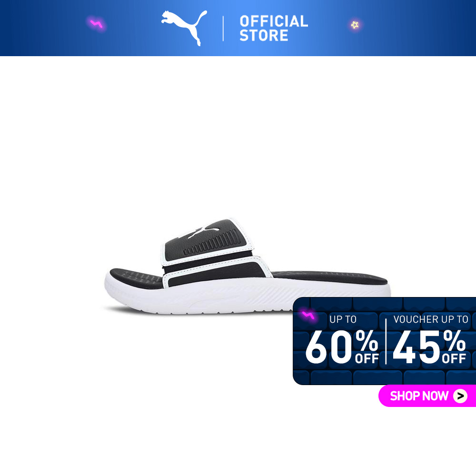Open the black and white slide sandal image
The width and height of the screenshot is (476, 476).
coord(247,267)
